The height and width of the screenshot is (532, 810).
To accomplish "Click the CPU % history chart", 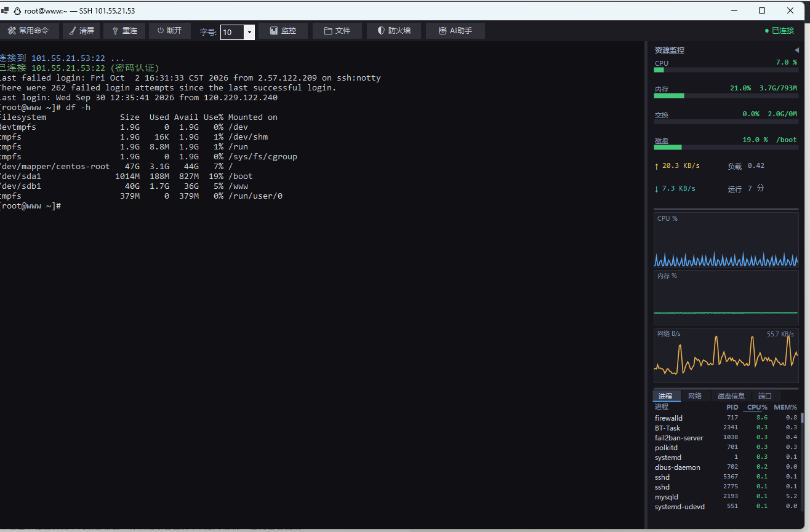I will pyautogui.click(x=726, y=240).
